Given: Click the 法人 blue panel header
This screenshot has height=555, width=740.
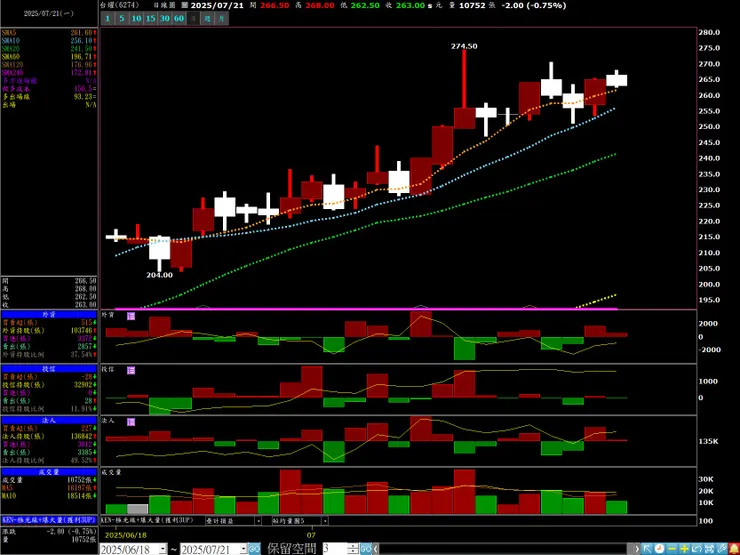Looking at the screenshot, I should point(49,420).
